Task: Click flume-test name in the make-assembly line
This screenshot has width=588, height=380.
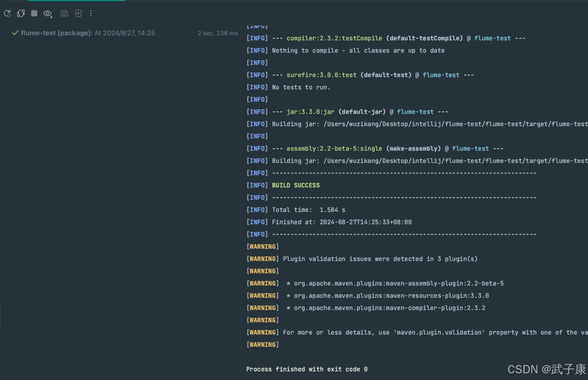Action: pos(470,149)
